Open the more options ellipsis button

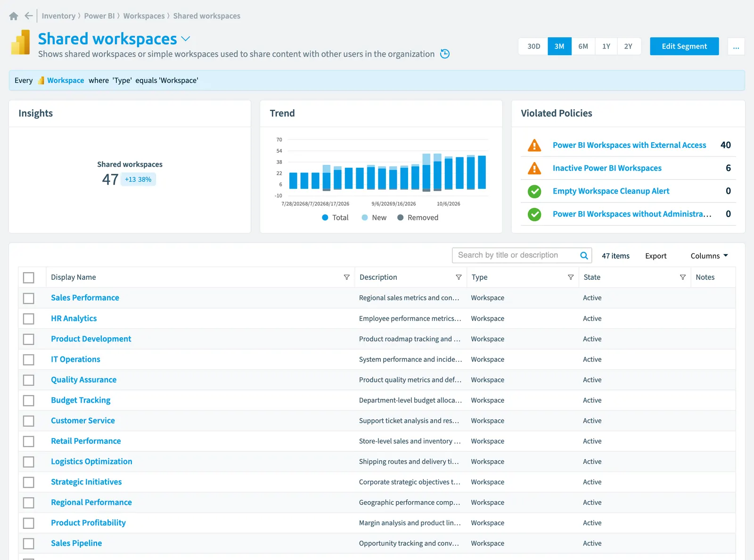(736, 47)
